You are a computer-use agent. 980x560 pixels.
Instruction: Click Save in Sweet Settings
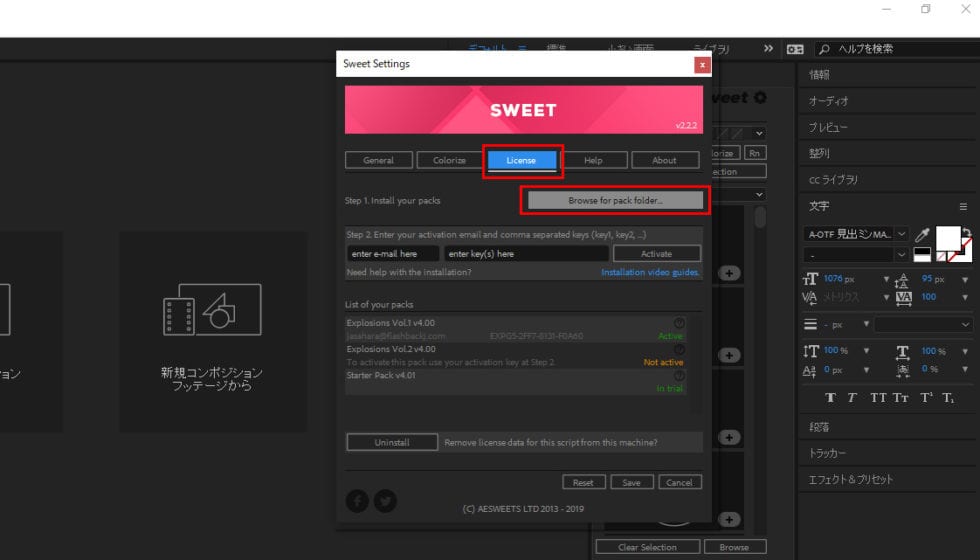coord(631,482)
